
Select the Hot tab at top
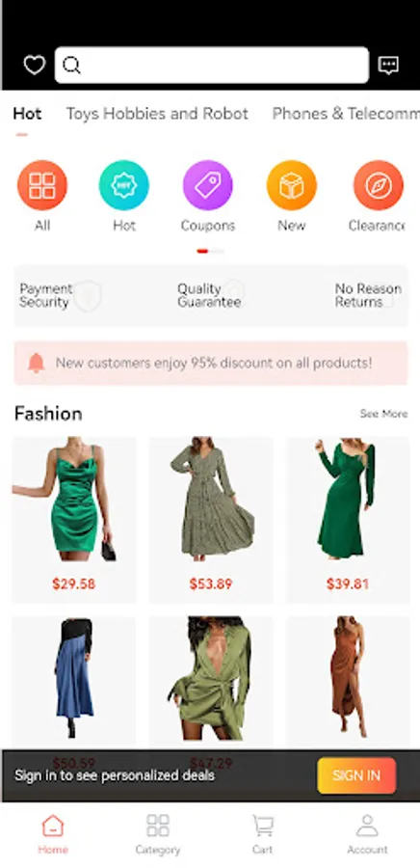tap(27, 114)
